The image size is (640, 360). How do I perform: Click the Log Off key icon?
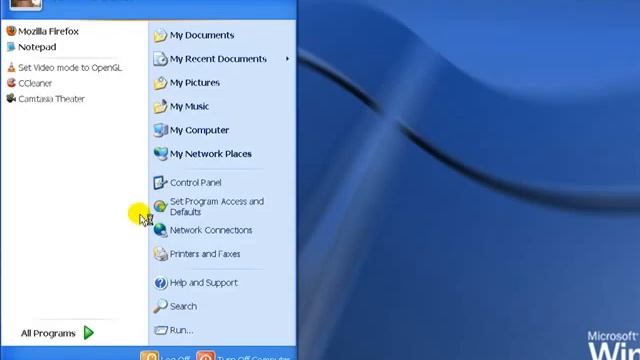[x=149, y=356]
